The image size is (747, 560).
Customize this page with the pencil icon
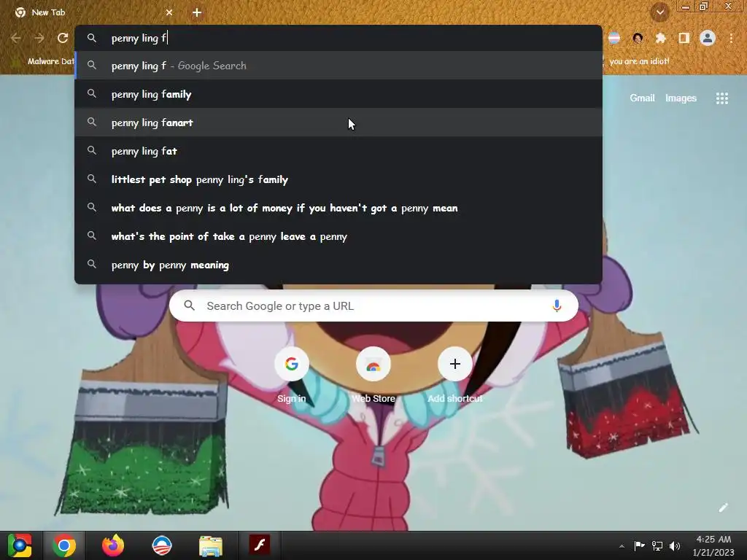click(x=723, y=507)
